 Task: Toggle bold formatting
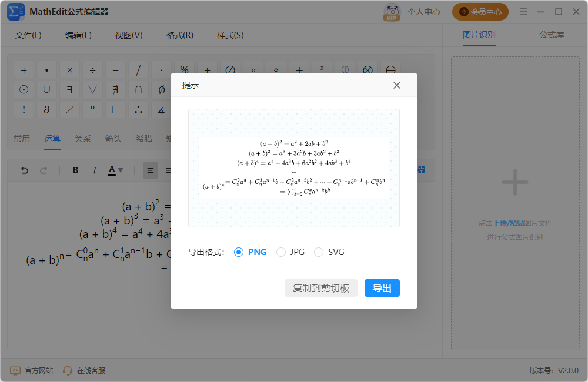[x=75, y=170]
